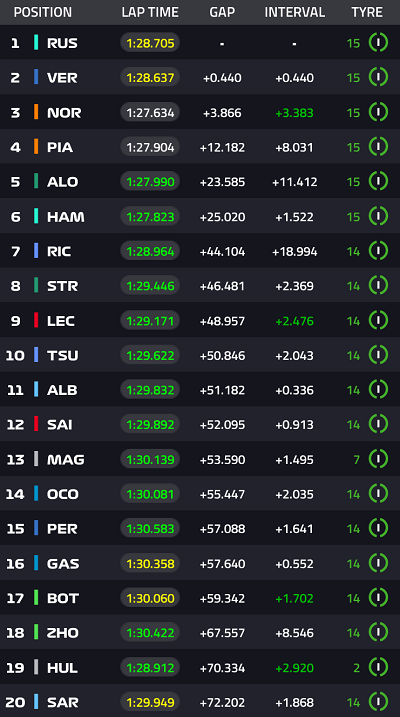Viewport: 400px width, 717px height.
Task: Select HAM's 1:27.823 lap time
Action: (x=150, y=216)
